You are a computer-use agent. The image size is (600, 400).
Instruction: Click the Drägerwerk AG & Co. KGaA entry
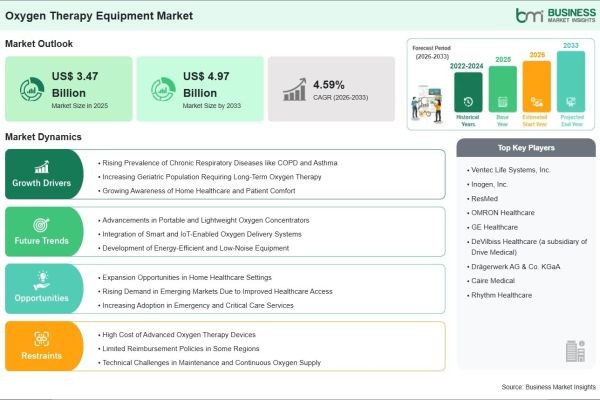(514, 267)
